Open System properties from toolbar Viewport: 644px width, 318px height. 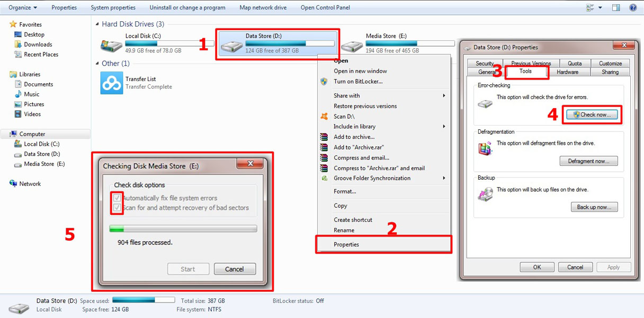pos(113,7)
